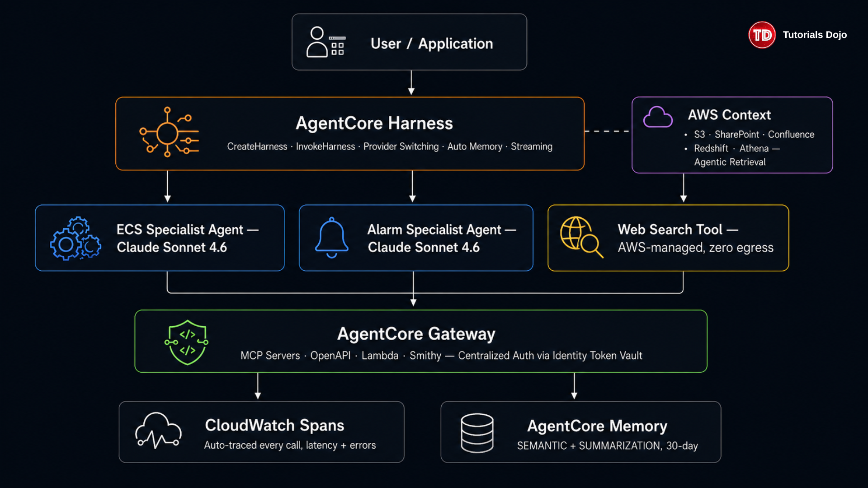Select the CloudWatch Spans heading
The image size is (868, 488).
point(274,425)
